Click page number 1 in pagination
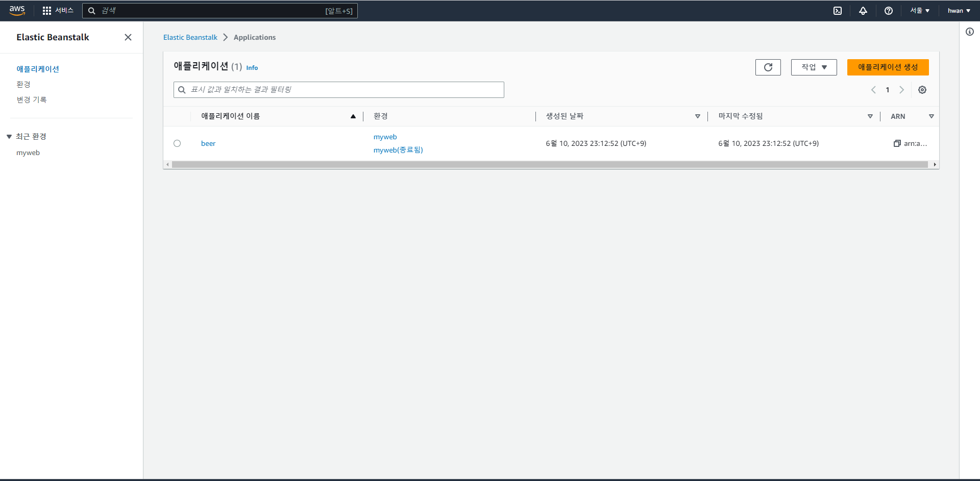Viewport: 980px width, 481px height. pyautogui.click(x=888, y=90)
